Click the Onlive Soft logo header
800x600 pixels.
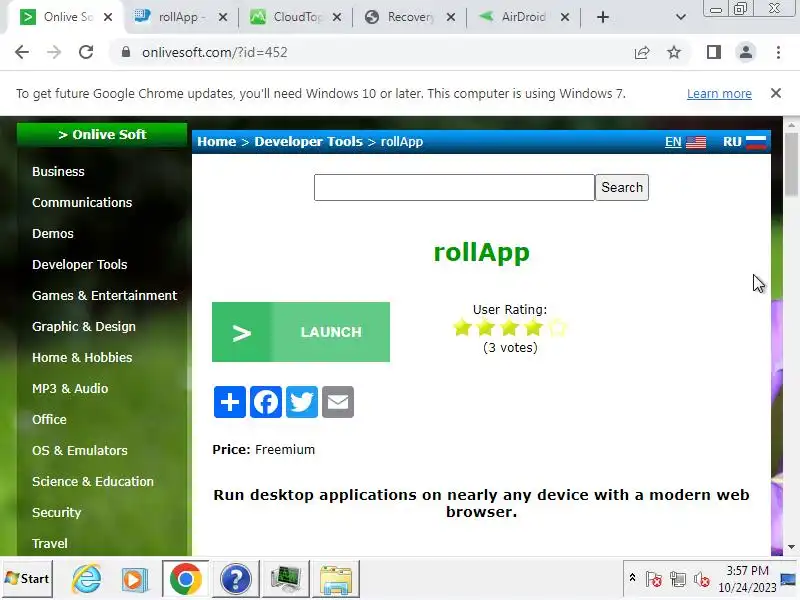tap(102, 135)
